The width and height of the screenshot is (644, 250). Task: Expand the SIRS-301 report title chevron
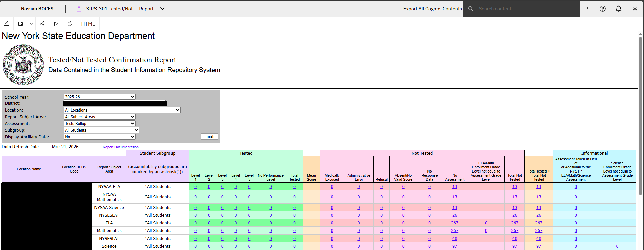(162, 9)
